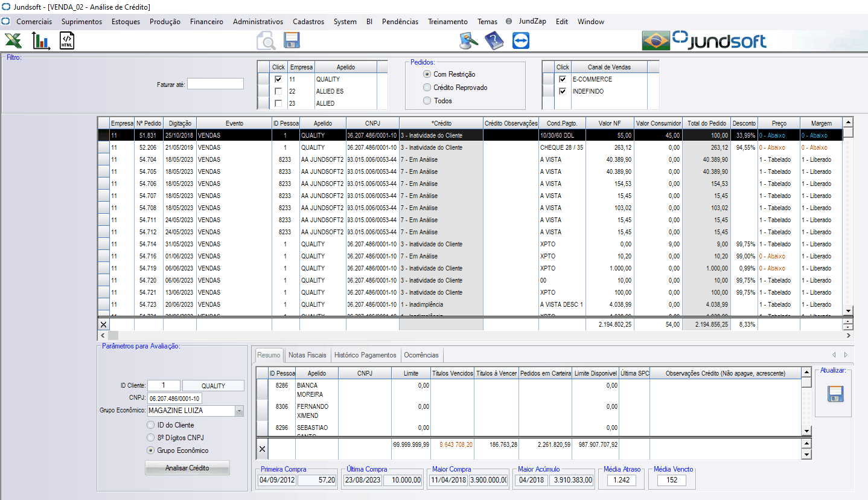The image size is (868, 500).
Task: Sort by the Valor NF column header
Action: click(610, 123)
